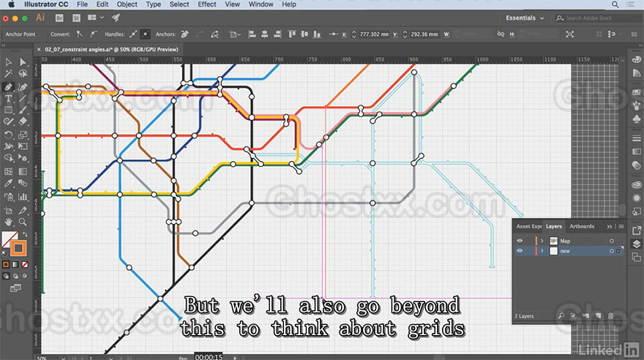This screenshot has width=644, height=360.
Task: Open the Swatches panel in right dock
Action: 636,93
